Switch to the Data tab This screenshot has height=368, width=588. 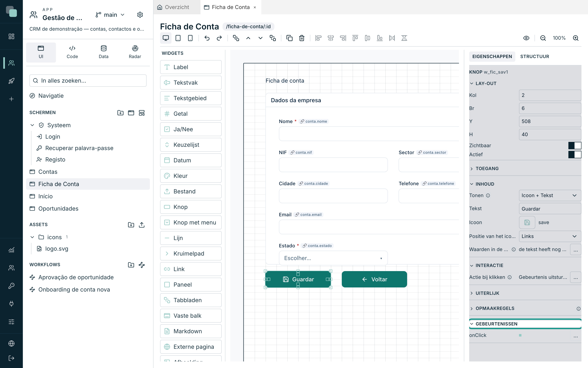click(104, 52)
